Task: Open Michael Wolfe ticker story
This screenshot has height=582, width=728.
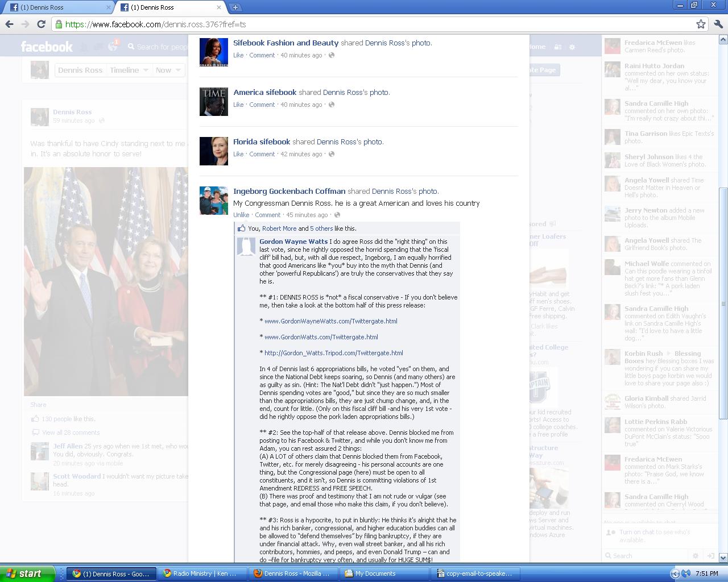Action: [659, 278]
